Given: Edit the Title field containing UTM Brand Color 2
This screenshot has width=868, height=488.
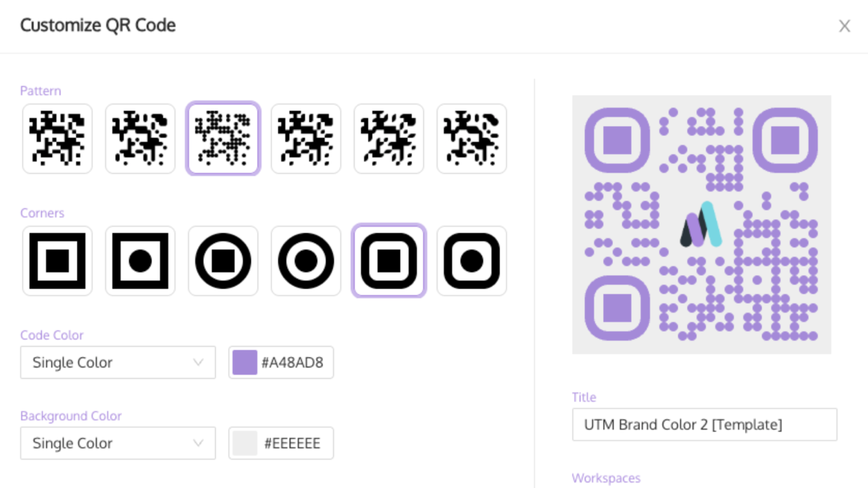Looking at the screenshot, I should [x=704, y=425].
